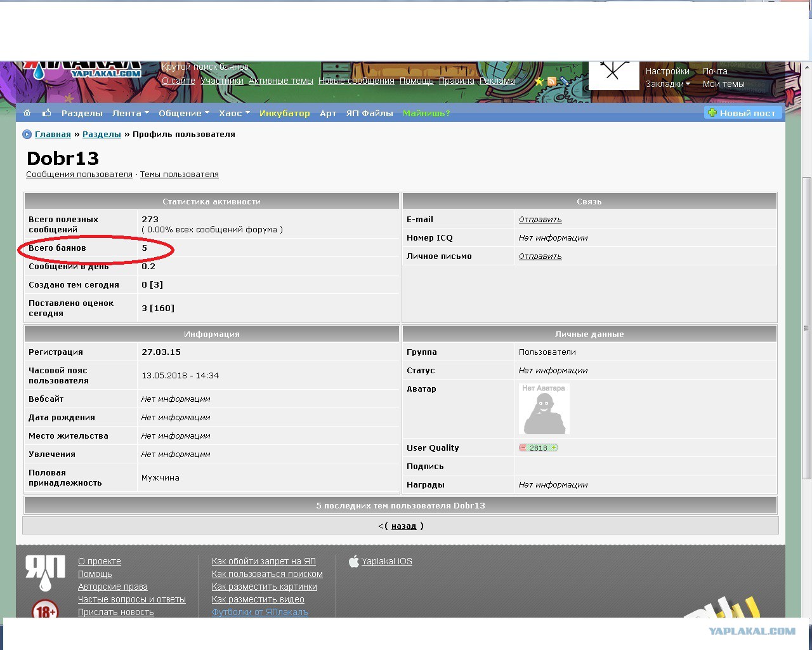Image resolution: width=812 pixels, height=650 pixels.
Task: Open the orange RSS feed icon
Action: click(552, 81)
